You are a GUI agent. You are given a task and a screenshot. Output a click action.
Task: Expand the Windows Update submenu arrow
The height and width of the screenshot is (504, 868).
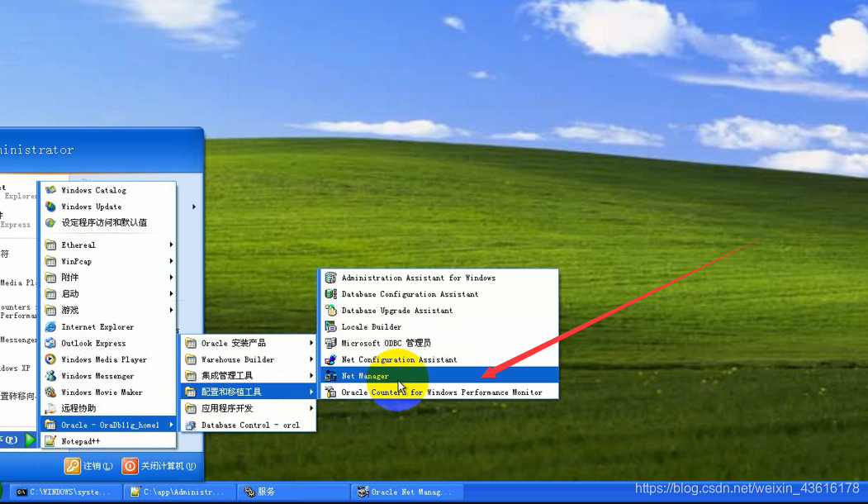click(194, 207)
